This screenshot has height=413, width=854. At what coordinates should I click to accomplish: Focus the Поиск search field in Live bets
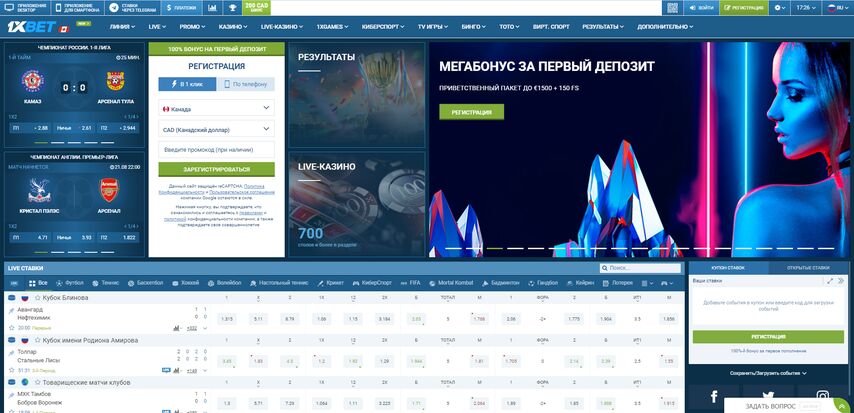(x=640, y=268)
